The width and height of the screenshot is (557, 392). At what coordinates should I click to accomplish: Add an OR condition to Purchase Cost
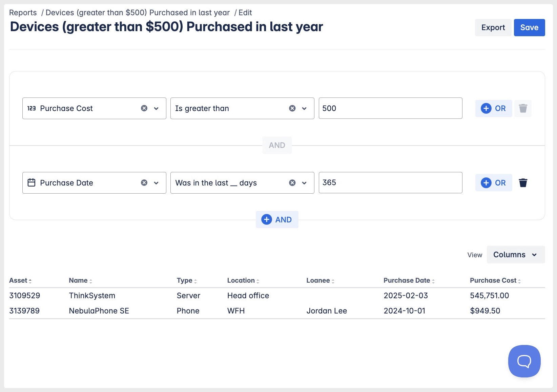pyautogui.click(x=493, y=108)
